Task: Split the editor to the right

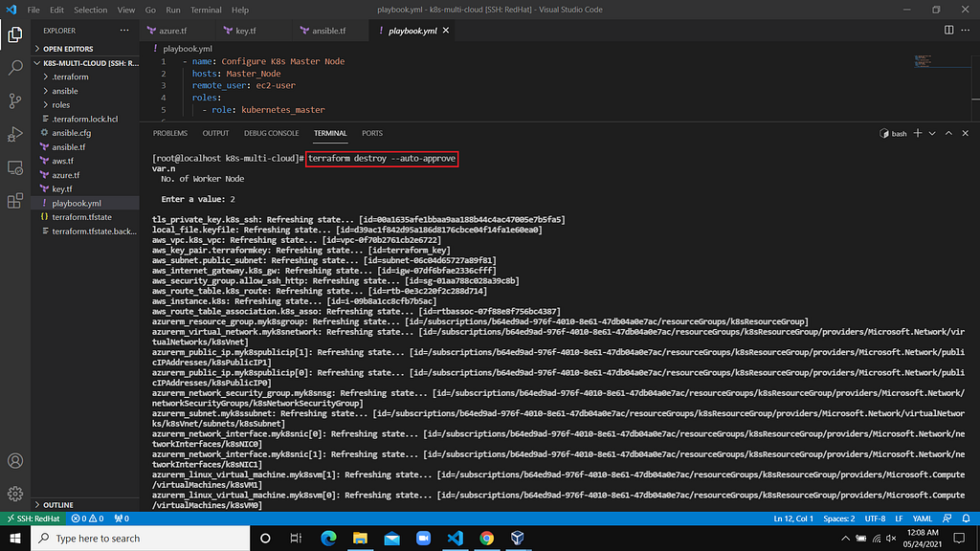Action: coord(948,30)
